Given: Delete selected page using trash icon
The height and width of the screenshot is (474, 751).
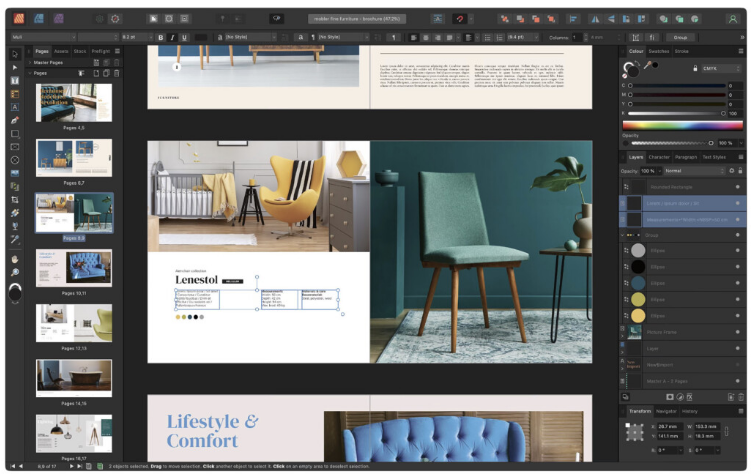Looking at the screenshot, I should (116, 73).
